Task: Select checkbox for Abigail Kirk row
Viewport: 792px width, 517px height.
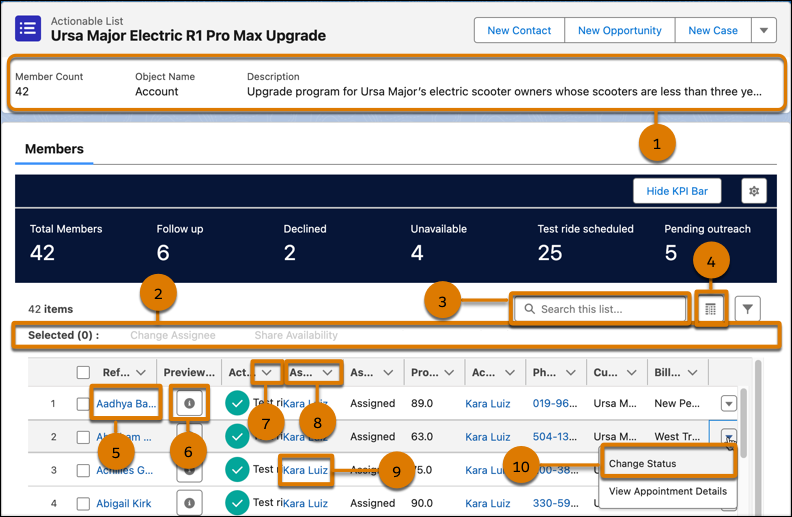Action: (x=83, y=503)
